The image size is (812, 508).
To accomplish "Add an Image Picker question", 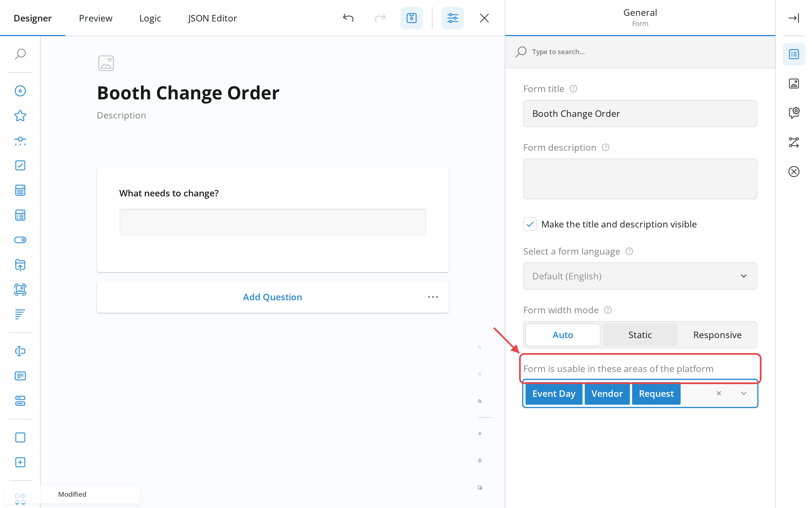I will [20, 290].
